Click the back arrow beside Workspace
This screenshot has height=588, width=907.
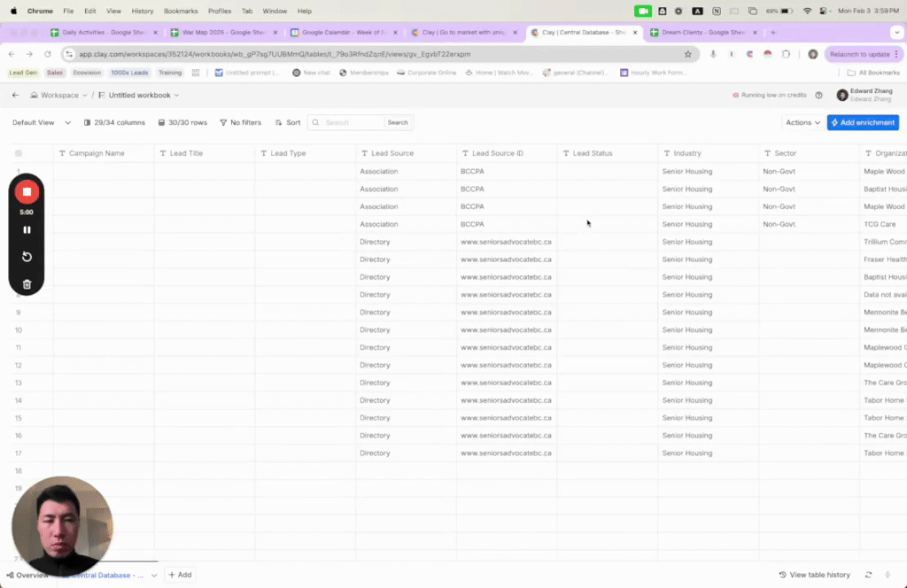pos(15,95)
